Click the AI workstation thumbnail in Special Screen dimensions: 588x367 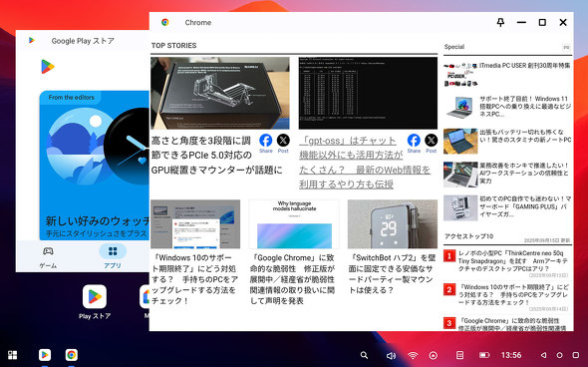point(460,175)
